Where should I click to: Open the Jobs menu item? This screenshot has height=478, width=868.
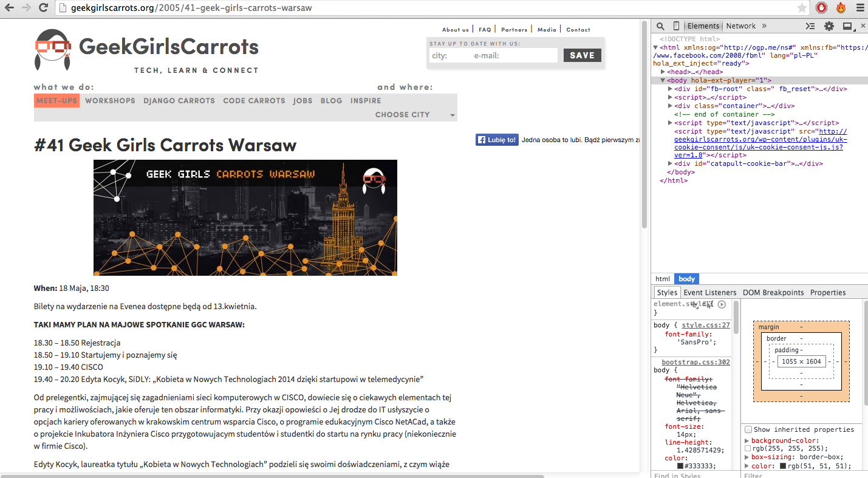(302, 101)
